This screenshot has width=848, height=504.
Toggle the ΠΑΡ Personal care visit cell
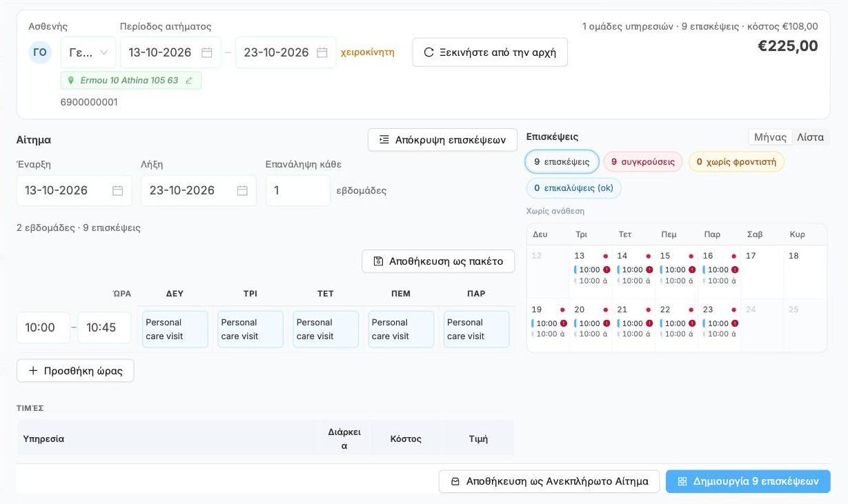pyautogui.click(x=476, y=330)
